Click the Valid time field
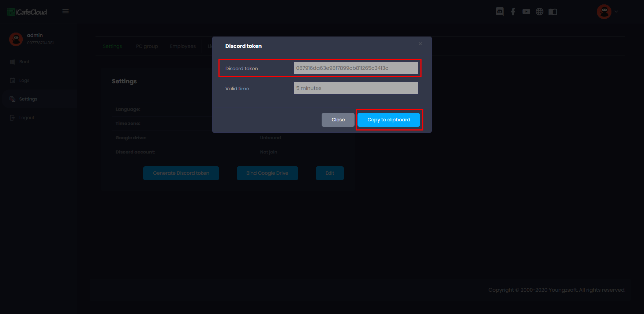This screenshot has width=644, height=314. pyautogui.click(x=356, y=88)
